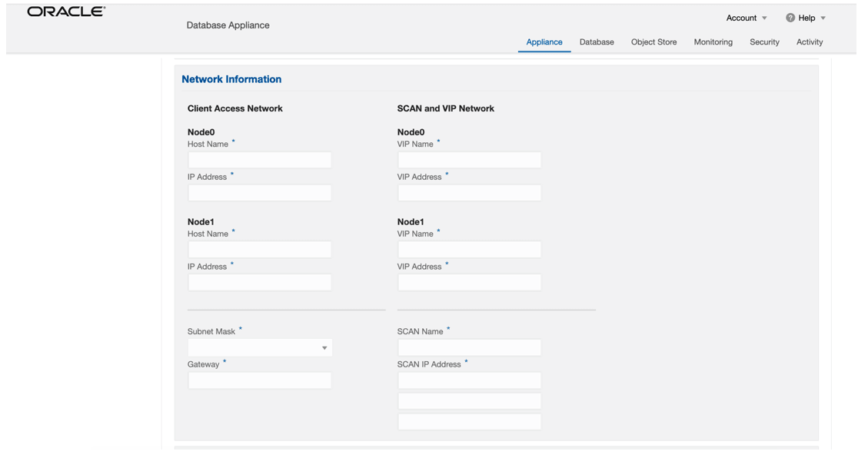868x458 pixels.
Task: Click Node0 Host Name input field
Action: pos(259,159)
